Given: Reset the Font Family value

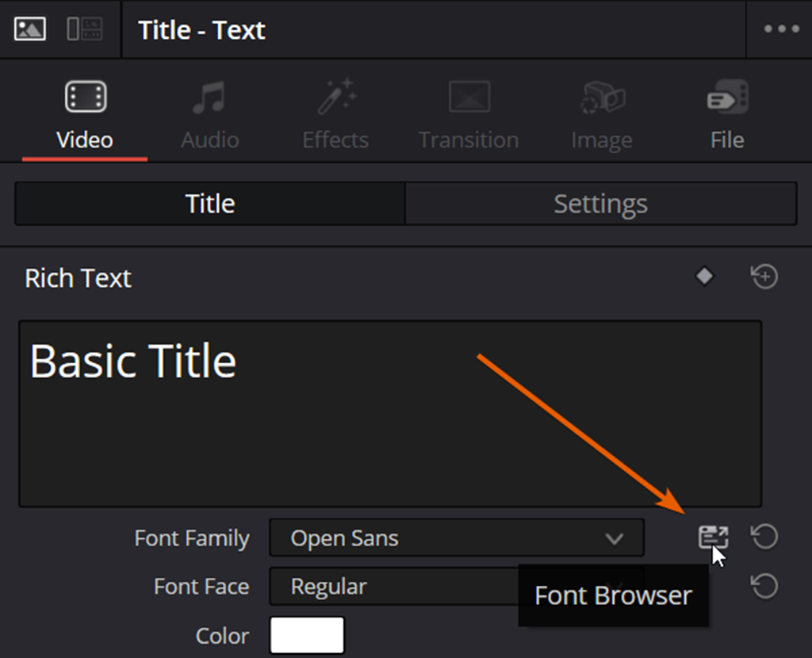Looking at the screenshot, I should (764, 537).
